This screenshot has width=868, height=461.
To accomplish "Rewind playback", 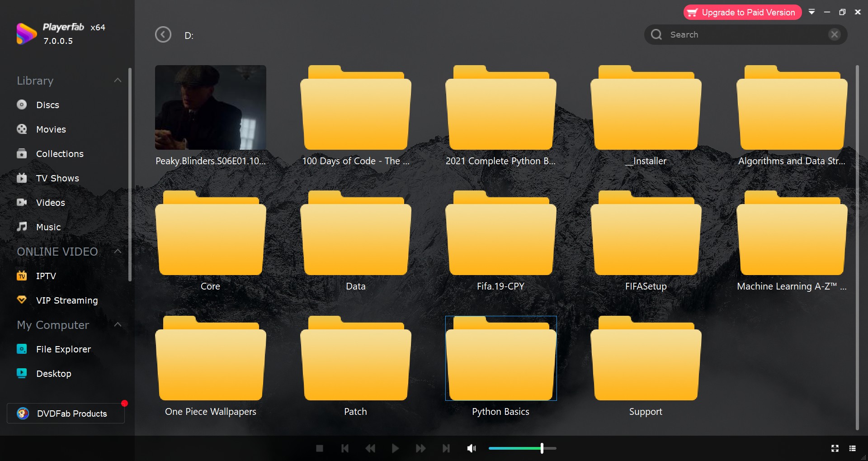I will (x=370, y=448).
